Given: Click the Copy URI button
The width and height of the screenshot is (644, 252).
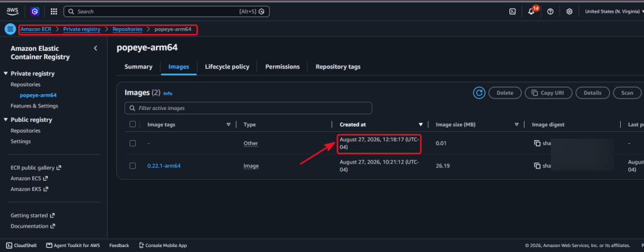Looking at the screenshot, I should (x=548, y=93).
